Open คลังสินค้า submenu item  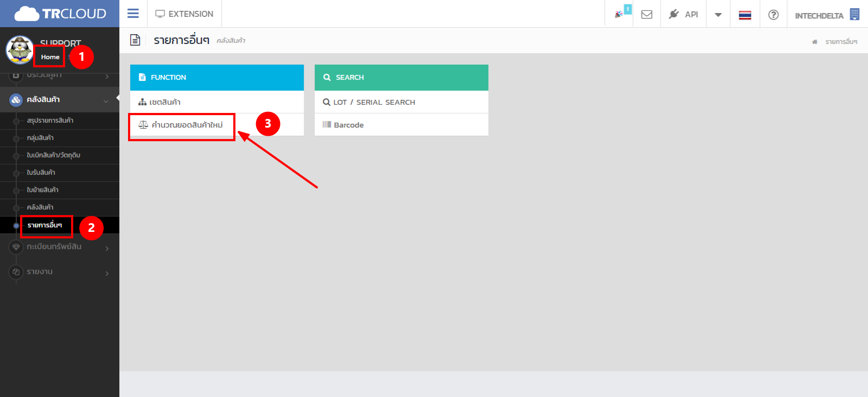click(40, 207)
